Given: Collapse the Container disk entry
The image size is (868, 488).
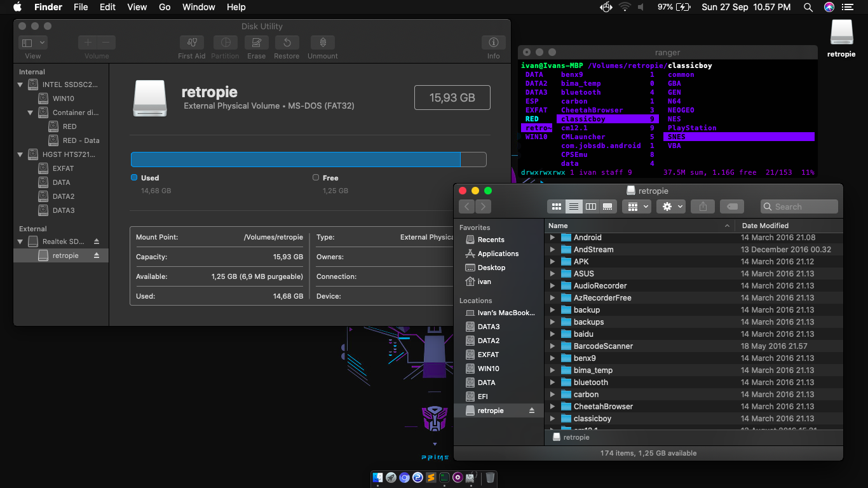Looking at the screenshot, I should tap(30, 112).
